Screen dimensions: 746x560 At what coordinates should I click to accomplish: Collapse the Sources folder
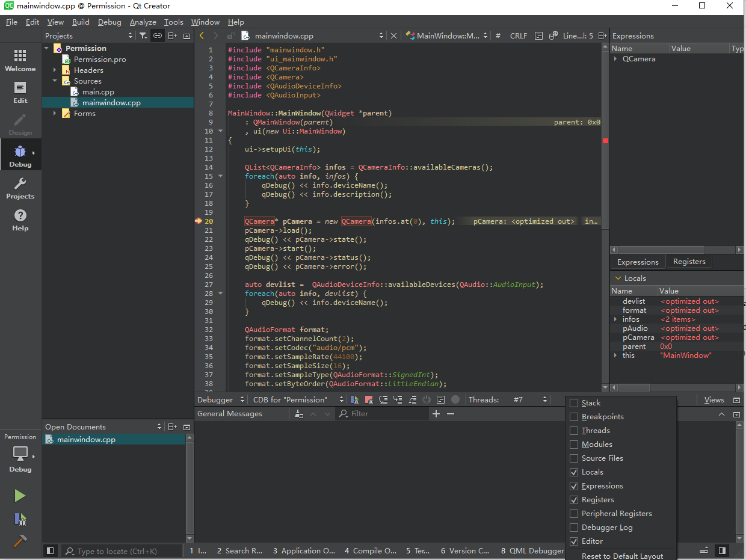pyautogui.click(x=55, y=81)
